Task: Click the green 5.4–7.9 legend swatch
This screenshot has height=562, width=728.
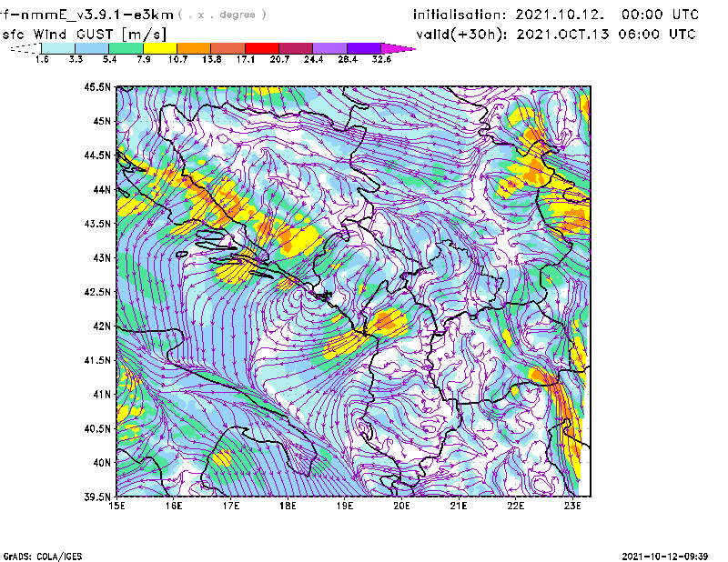Action: click(x=126, y=48)
